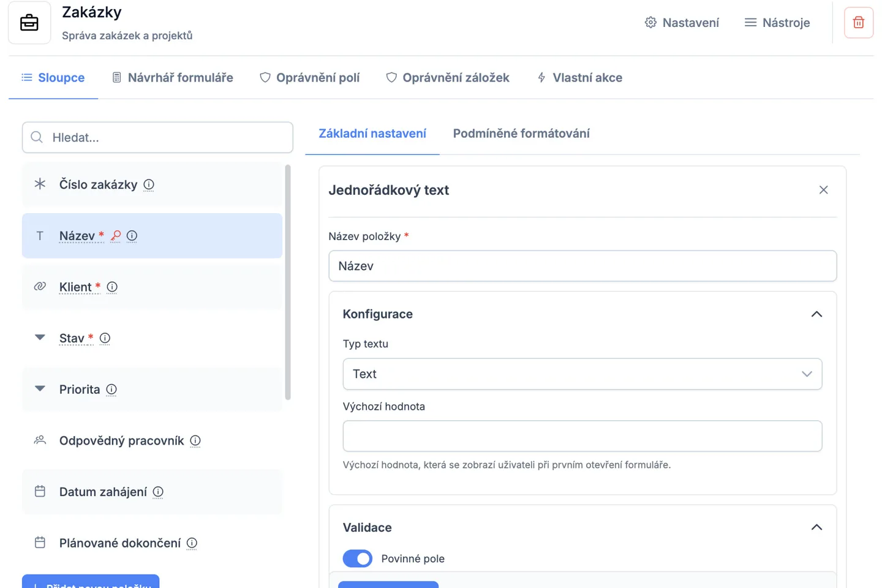Image resolution: width=882 pixels, height=588 pixels.
Task: Open the Nástroje menu
Action: coord(777,22)
